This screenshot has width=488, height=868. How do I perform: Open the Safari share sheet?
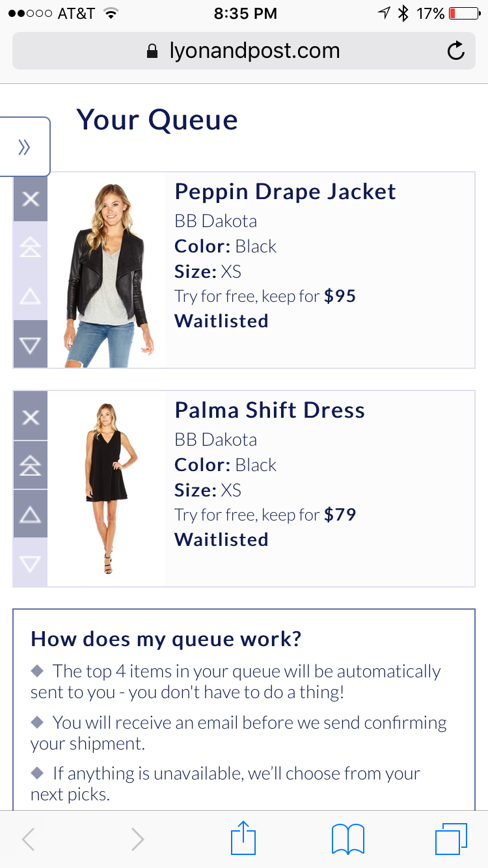pos(244,838)
